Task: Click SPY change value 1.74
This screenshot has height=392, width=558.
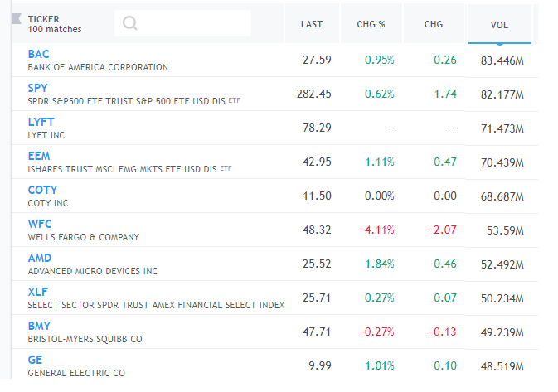Action: (x=445, y=94)
